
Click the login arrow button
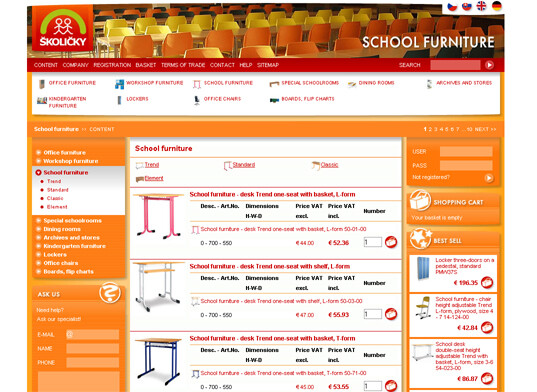tap(489, 178)
